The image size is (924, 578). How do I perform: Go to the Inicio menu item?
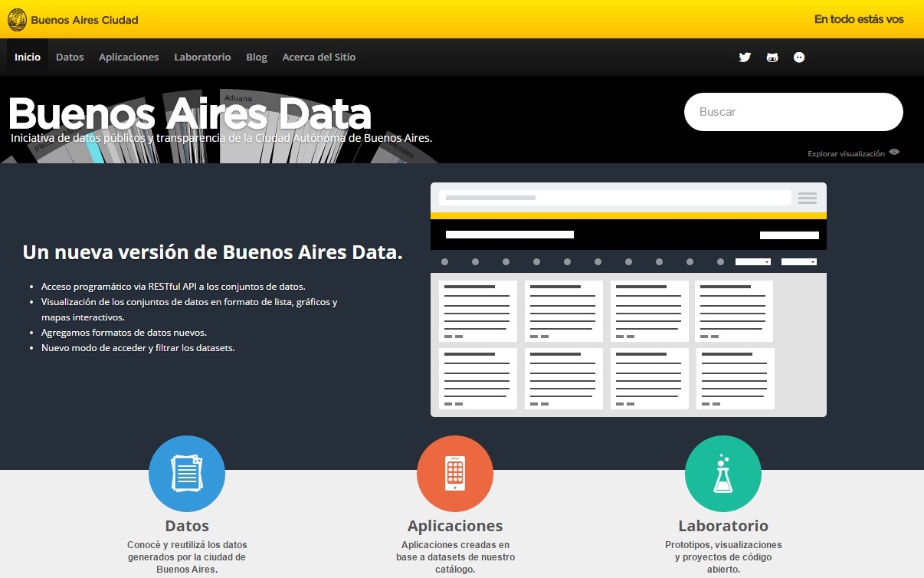point(28,57)
